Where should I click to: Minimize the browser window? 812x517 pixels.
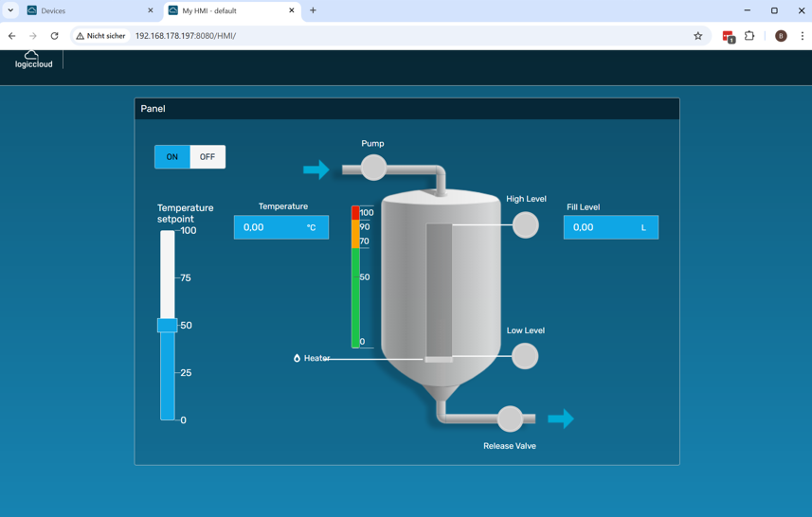coord(748,10)
